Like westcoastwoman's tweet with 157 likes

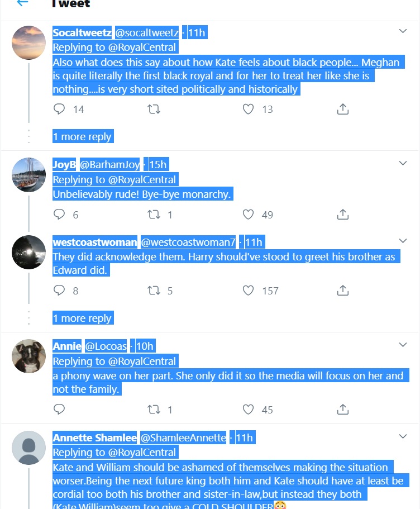tap(249, 291)
